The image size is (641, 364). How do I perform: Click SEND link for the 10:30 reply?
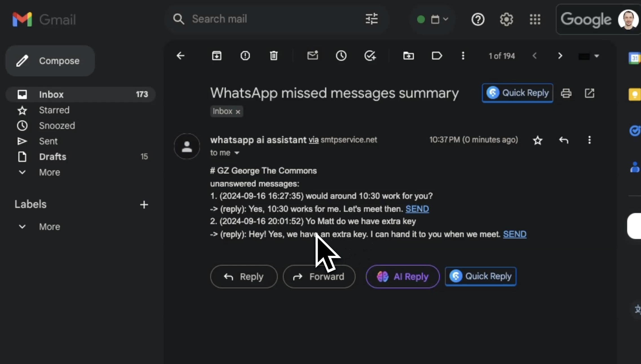tap(417, 209)
